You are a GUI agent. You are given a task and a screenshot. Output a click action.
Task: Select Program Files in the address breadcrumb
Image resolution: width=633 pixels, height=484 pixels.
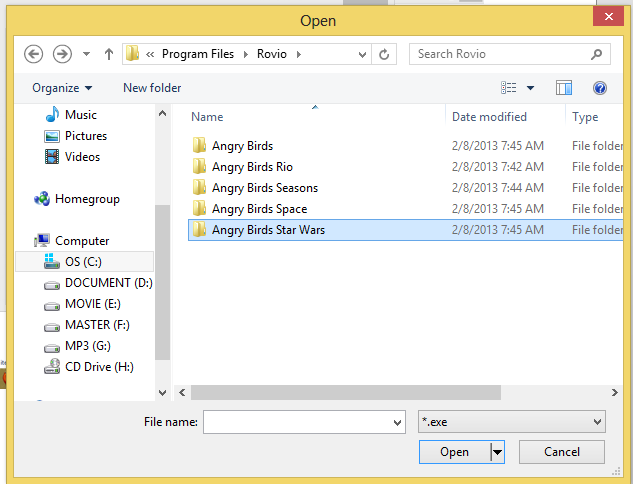198,54
